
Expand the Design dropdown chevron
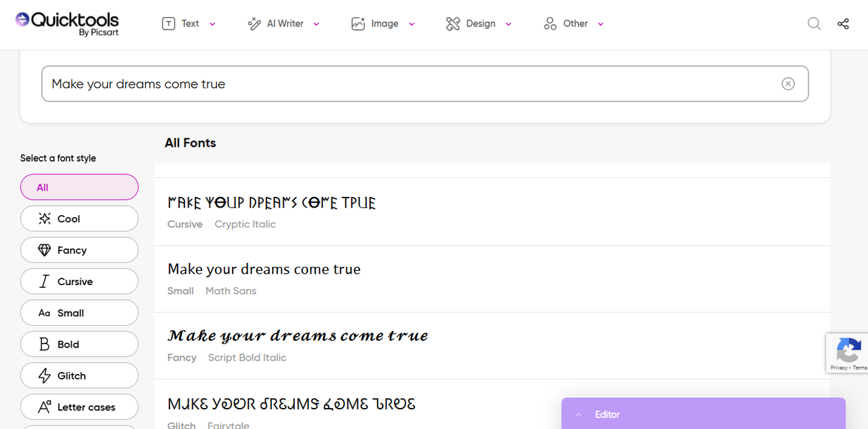[x=509, y=24]
